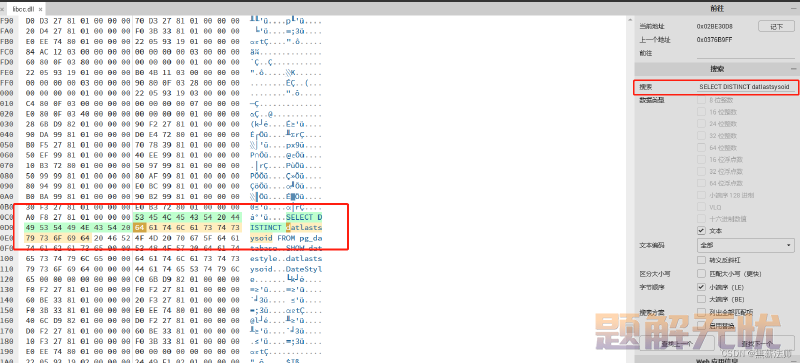Enable 匹配大小写（更快） checkbox

[x=701, y=274]
